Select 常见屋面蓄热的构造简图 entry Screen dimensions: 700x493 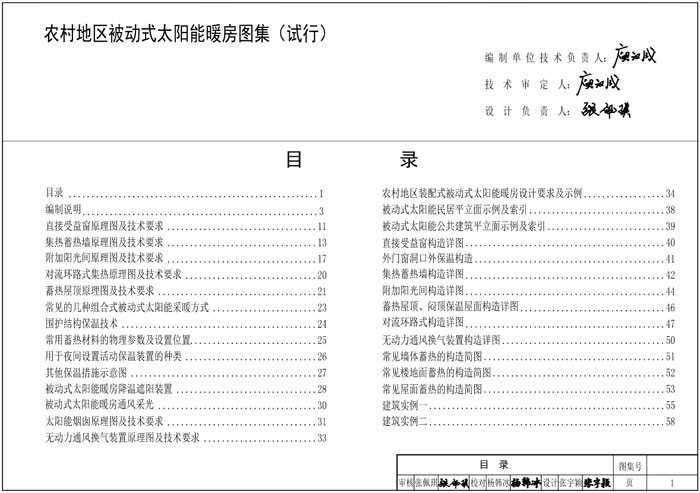[x=529, y=389]
